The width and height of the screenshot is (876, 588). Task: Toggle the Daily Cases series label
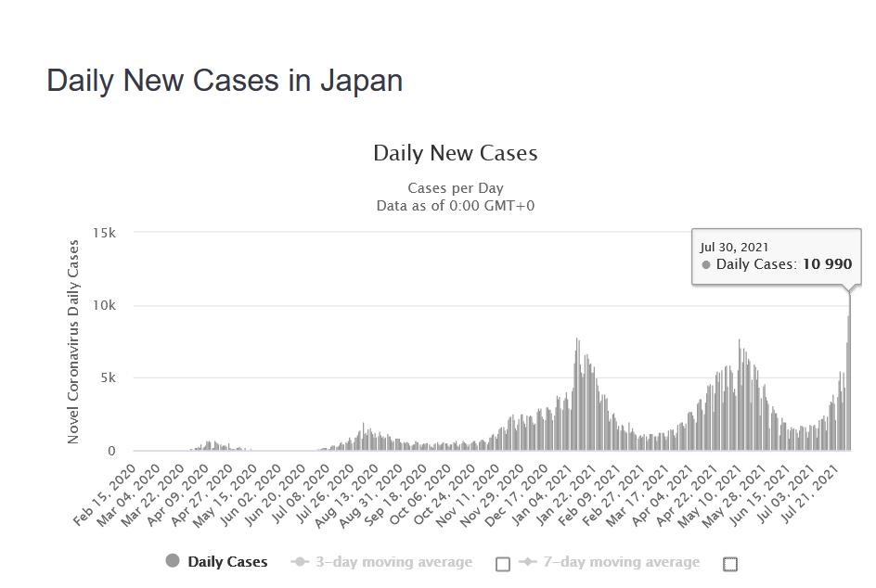point(227,561)
